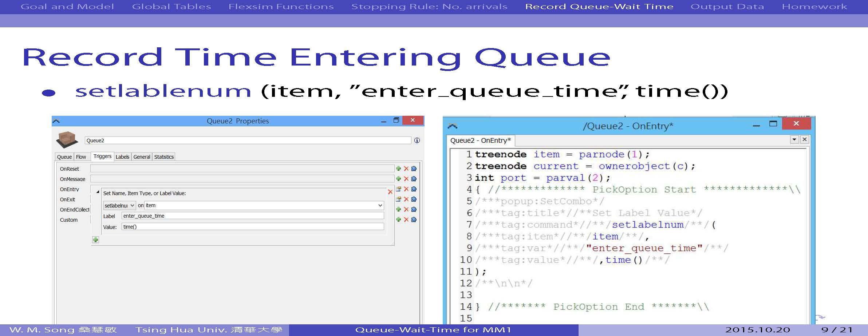The width and height of the screenshot is (868, 336).
Task: Select the Flow tab
Action: [x=81, y=157]
